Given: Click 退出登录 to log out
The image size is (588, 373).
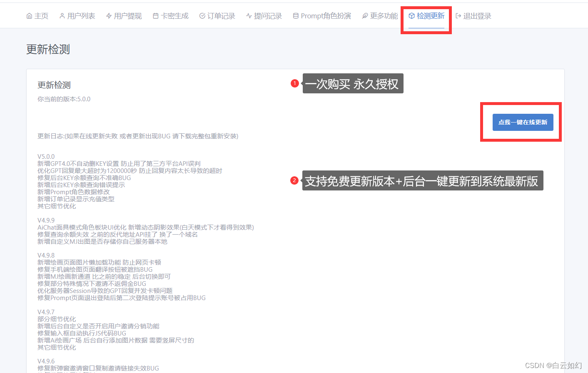Looking at the screenshot, I should pos(473,16).
